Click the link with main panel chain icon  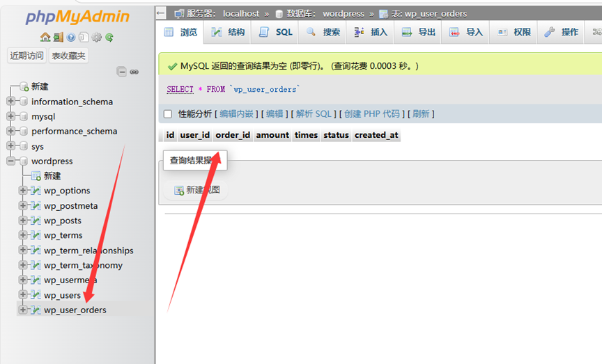click(134, 72)
